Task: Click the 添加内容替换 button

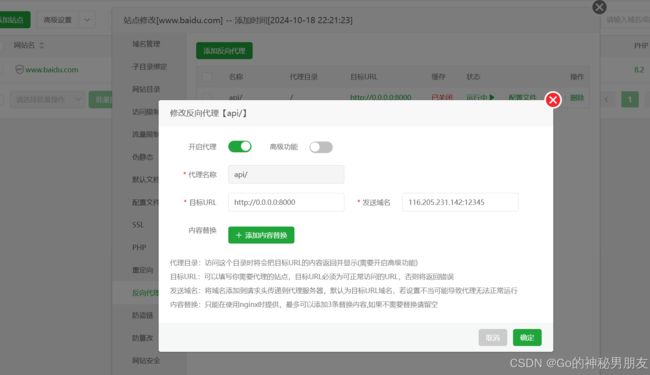Action: tap(261, 235)
